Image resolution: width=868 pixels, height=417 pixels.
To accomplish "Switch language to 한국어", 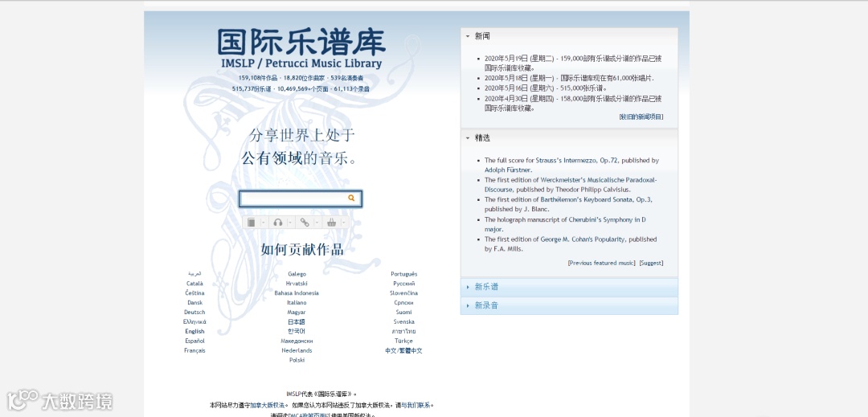I will pyautogui.click(x=297, y=332).
